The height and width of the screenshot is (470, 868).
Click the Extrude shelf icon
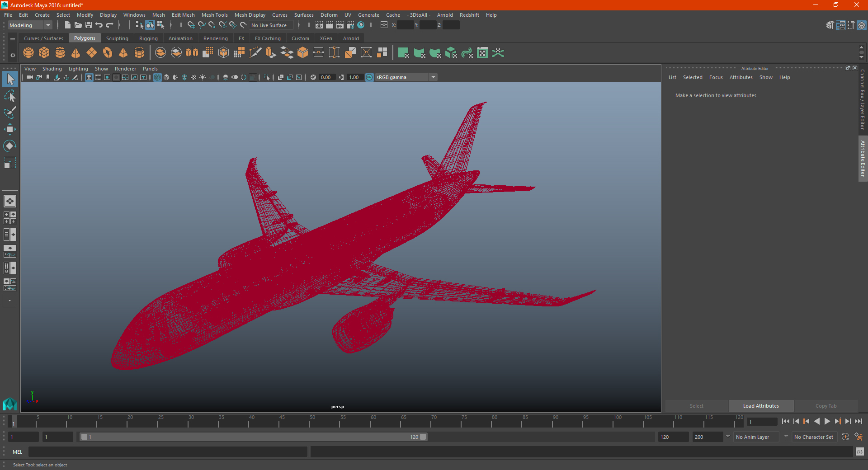click(x=271, y=53)
